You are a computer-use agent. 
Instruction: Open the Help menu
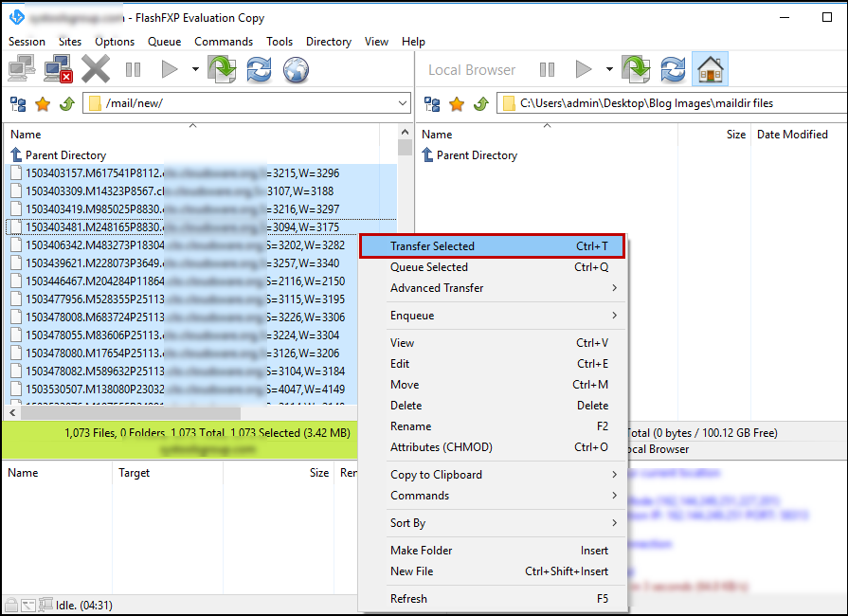point(413,42)
